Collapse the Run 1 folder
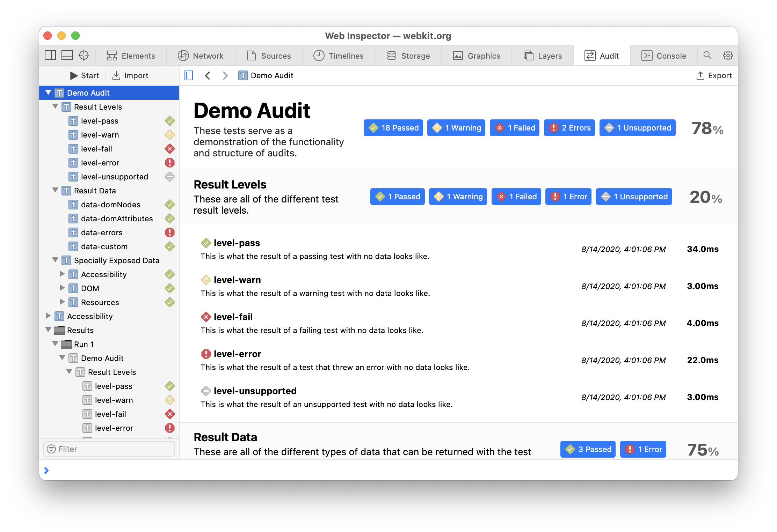777x532 pixels. [55, 344]
